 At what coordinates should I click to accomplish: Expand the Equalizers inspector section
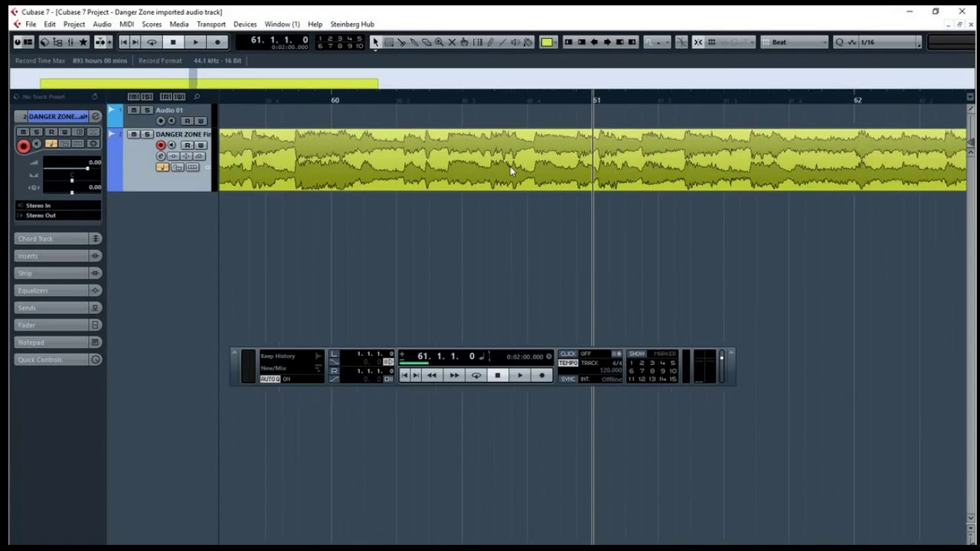click(58, 291)
